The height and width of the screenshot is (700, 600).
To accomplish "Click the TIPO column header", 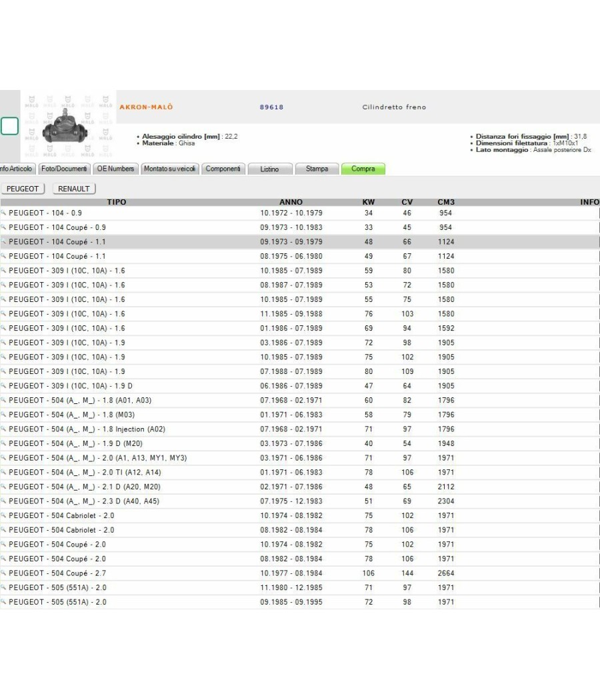I will click(117, 202).
